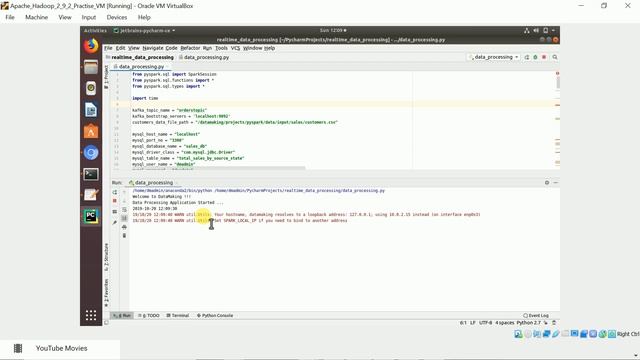
Task: Open the text editor from the dock
Action: point(91,195)
